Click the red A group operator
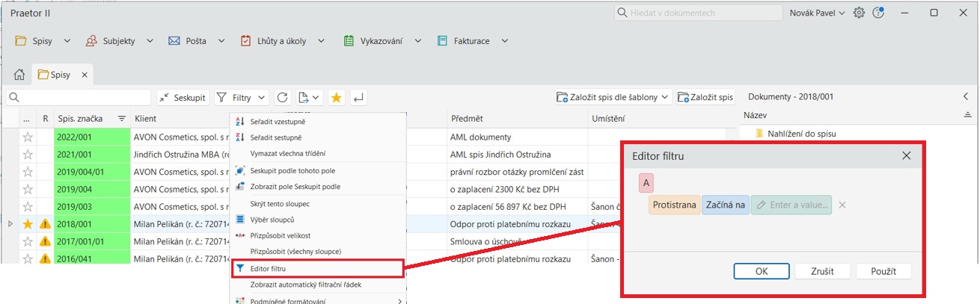Image resolution: width=980 pixels, height=304 pixels. (646, 183)
